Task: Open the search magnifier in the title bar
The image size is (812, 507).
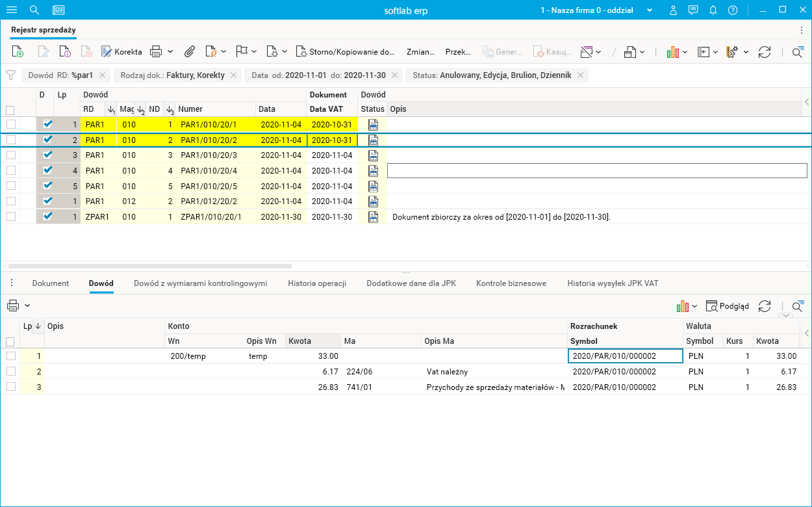Action: click(x=35, y=10)
